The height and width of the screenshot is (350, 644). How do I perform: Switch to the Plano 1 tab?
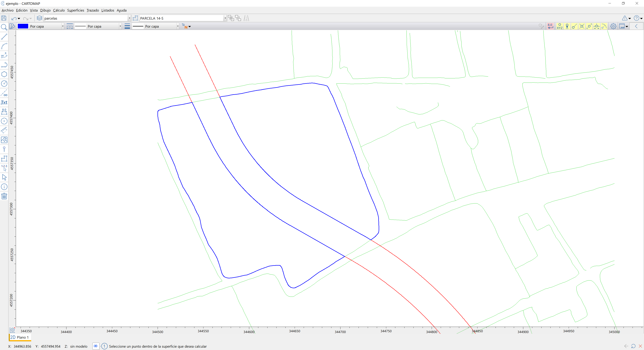[20, 337]
